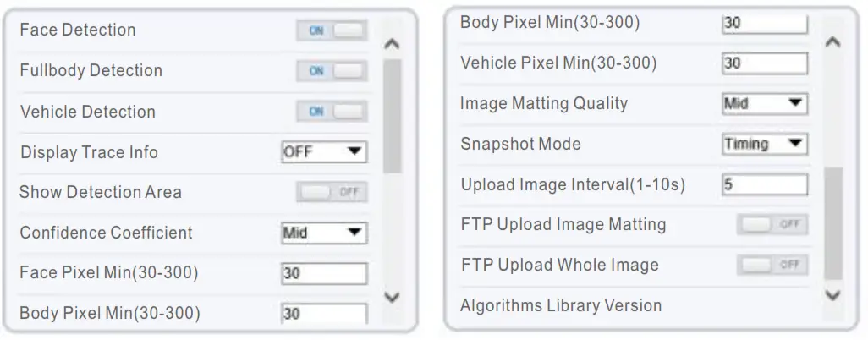Screen dimensions: 868x340
Task: Open the Image Matting Quality dropdown
Action: [765, 104]
